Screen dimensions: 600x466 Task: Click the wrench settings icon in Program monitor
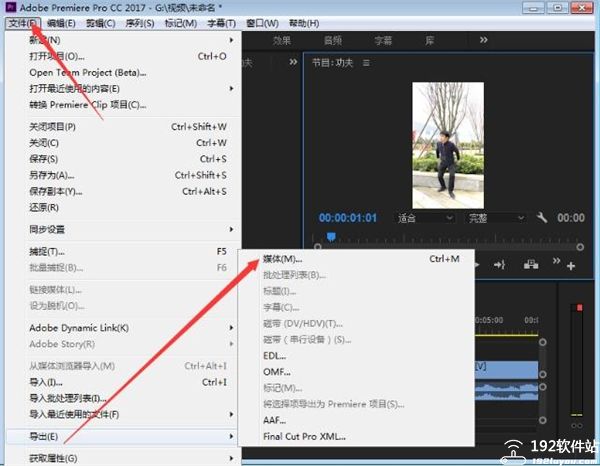point(543,218)
